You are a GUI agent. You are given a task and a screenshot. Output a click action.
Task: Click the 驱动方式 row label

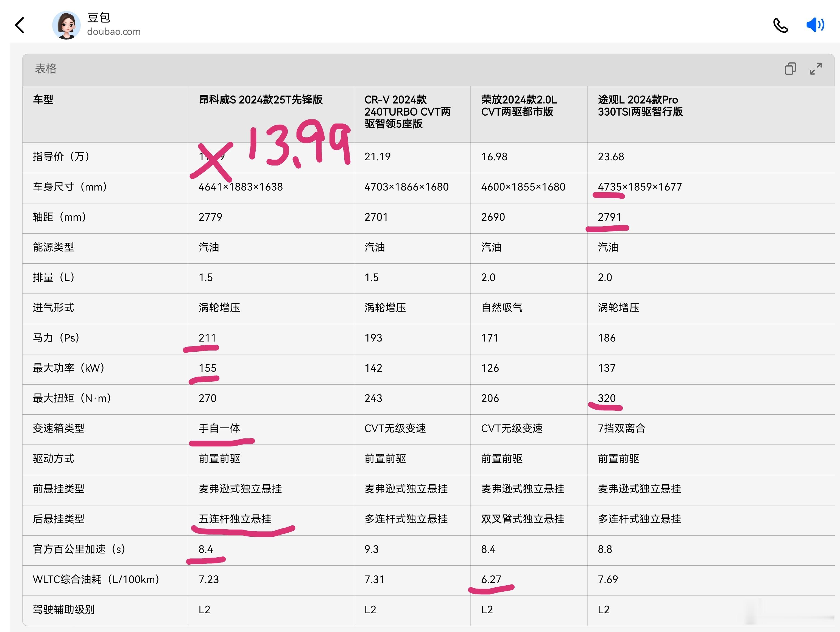point(54,458)
